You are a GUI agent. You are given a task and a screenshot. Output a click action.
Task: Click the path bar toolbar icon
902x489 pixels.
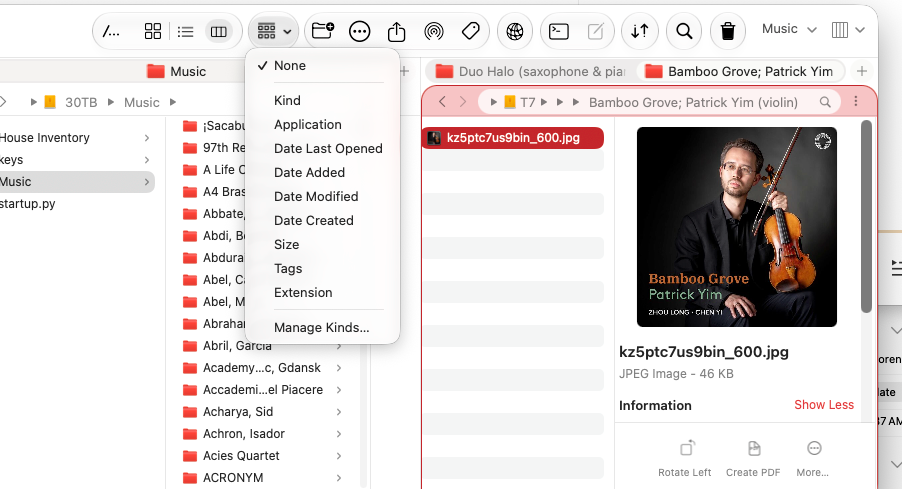111,31
